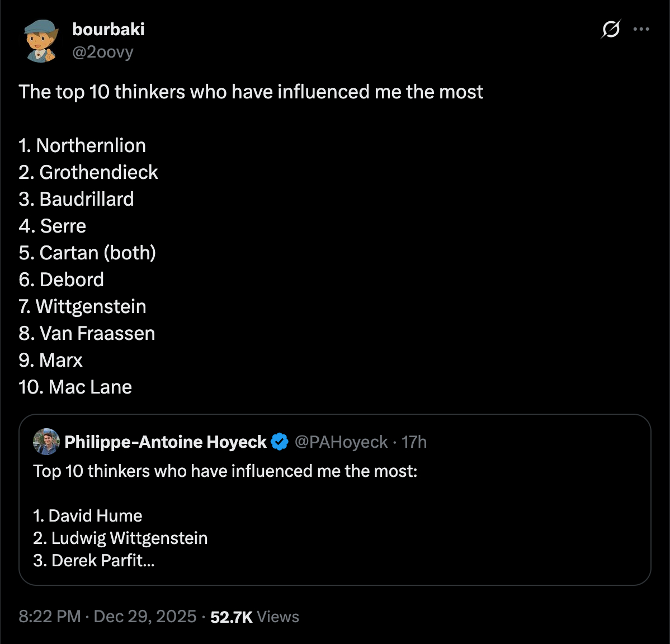Click the Dec 29, 2025 date

click(145, 617)
